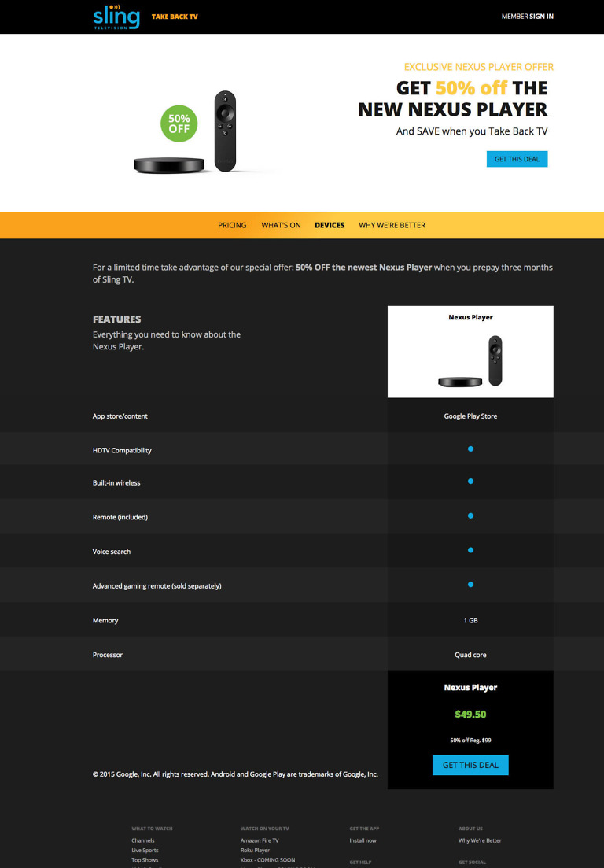Click the Get This Deal button below $49.50
This screenshot has height=868, width=604.
click(470, 765)
